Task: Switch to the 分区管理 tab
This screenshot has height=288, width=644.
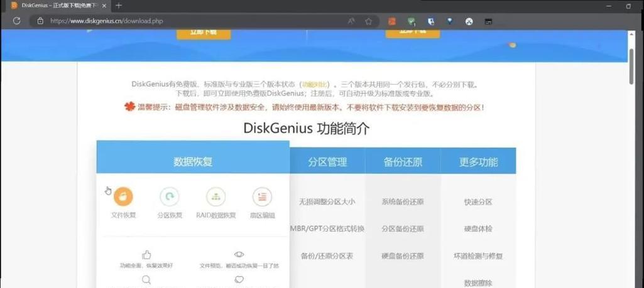Action: point(327,162)
